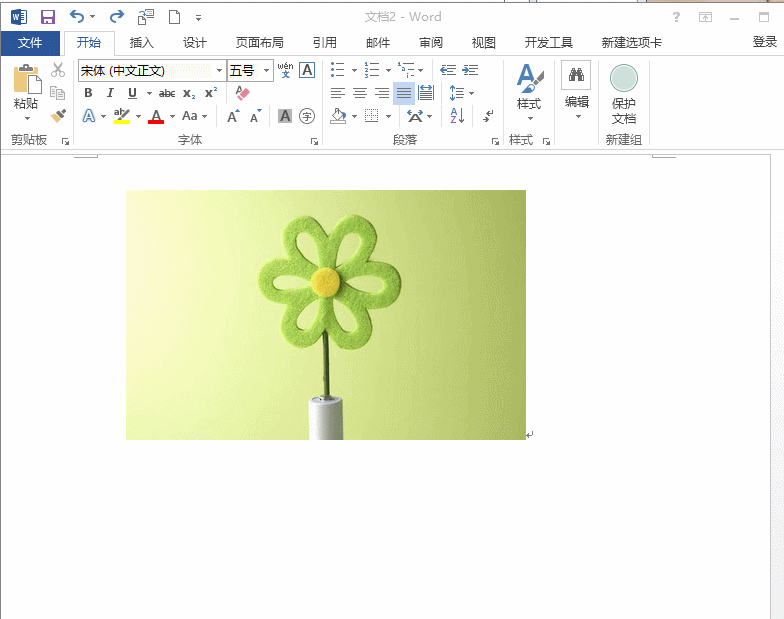Expand the line spacing dropdown arrow
Screen dimensions: 784x619
tap(471, 93)
